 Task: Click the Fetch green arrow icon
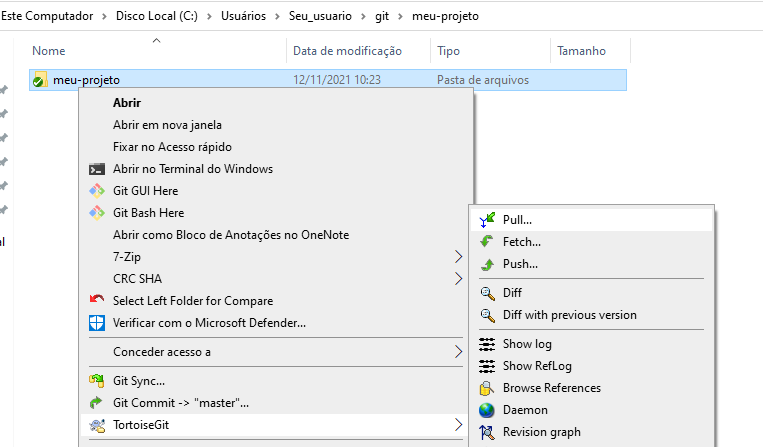coord(487,241)
